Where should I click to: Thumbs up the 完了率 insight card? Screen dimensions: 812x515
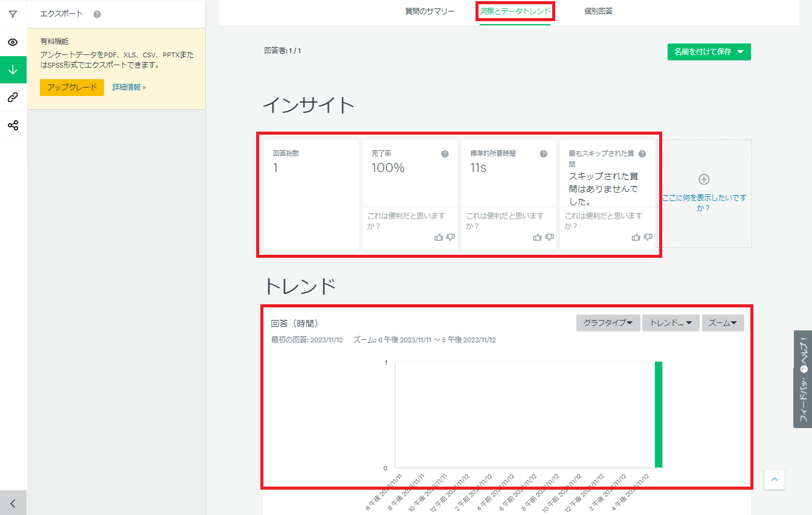(439, 237)
